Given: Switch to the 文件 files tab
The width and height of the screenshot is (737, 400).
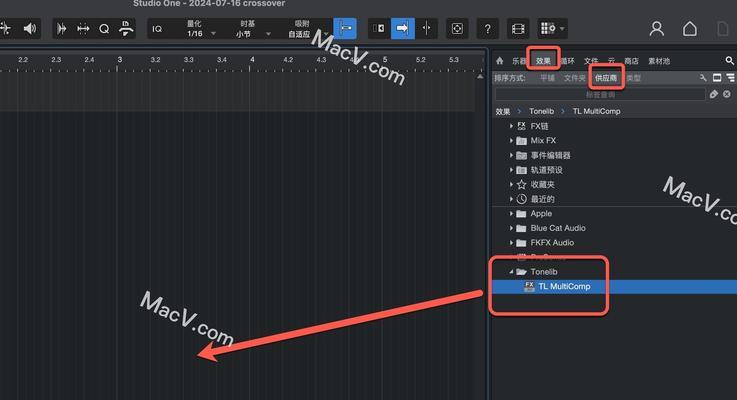Looking at the screenshot, I should click(x=591, y=61).
